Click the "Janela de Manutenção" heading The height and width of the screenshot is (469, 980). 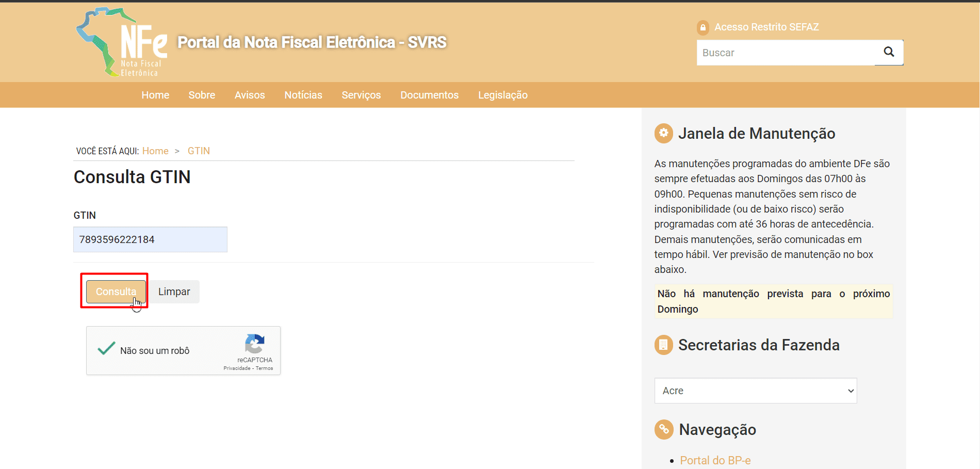[757, 134]
